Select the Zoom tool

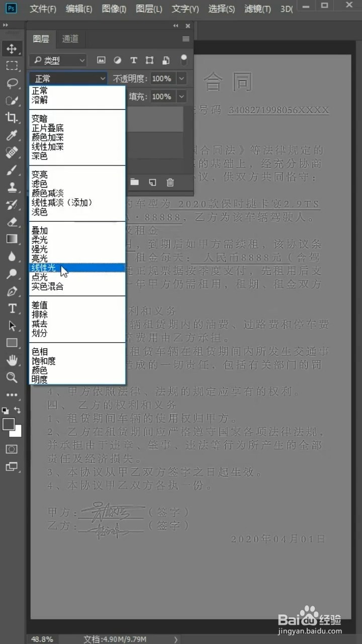pos(12,377)
